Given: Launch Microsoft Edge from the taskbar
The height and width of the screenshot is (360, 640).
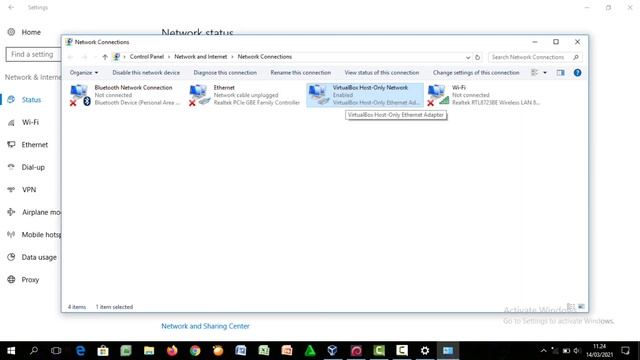Looking at the screenshot, I should coord(80,351).
